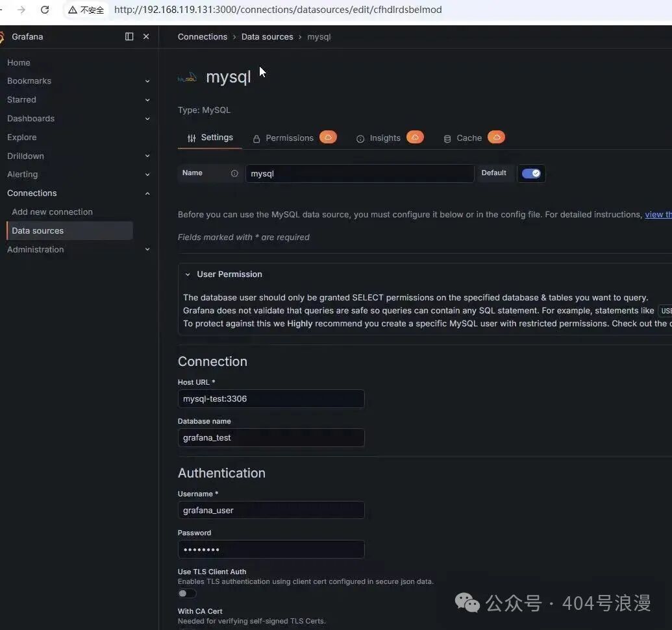This screenshot has height=630, width=672.
Task: Click the dock menu panel icon
Action: click(x=129, y=36)
